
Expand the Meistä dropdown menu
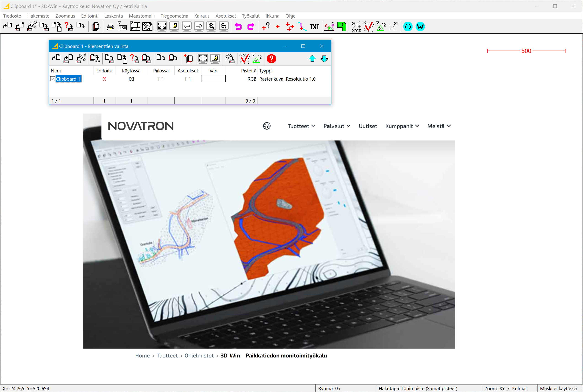coord(439,126)
